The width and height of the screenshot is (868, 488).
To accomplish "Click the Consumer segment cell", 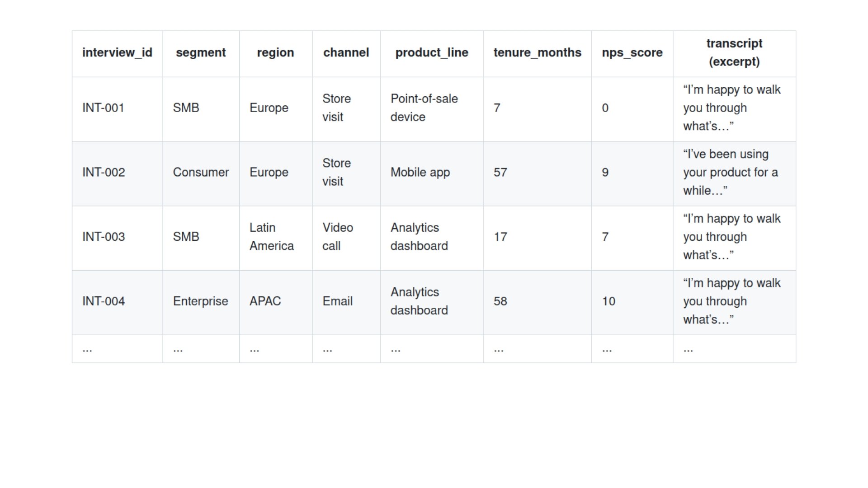I will click(201, 173).
